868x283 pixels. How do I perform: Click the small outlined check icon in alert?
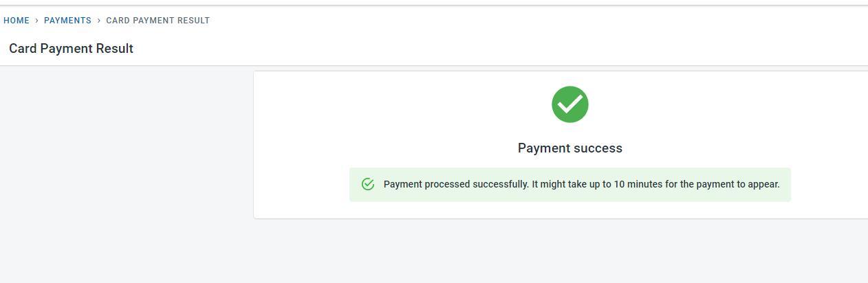[368, 184]
